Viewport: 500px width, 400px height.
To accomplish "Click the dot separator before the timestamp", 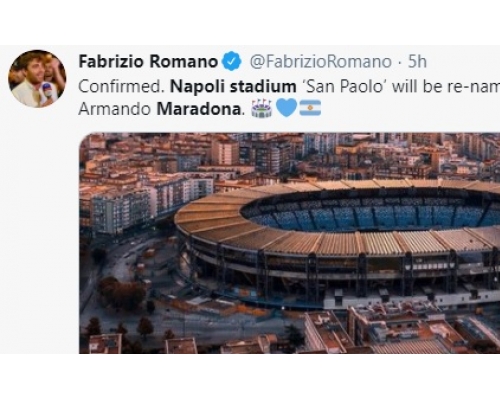I will click(x=400, y=62).
